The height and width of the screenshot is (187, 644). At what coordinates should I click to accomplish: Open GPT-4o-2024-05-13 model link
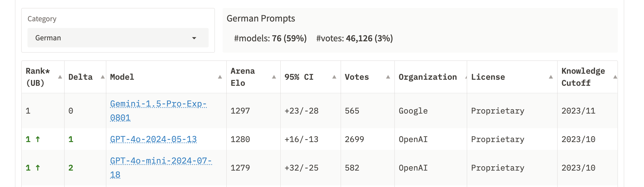coord(153,139)
